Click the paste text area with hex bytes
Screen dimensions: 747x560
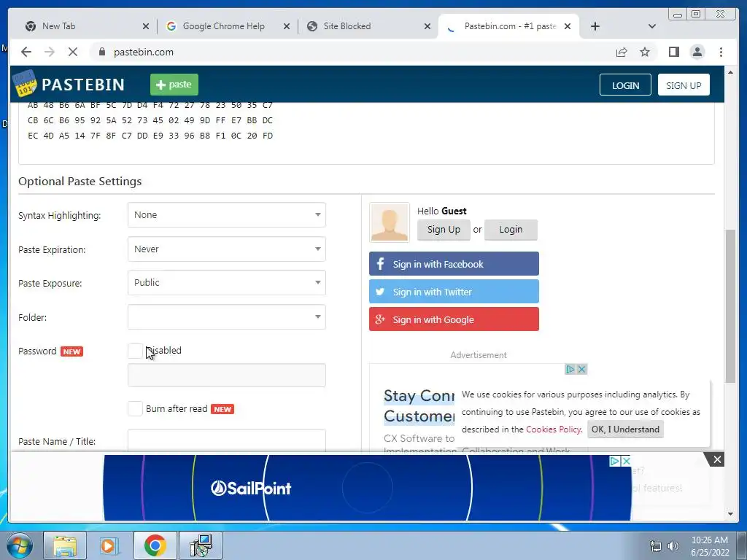click(x=366, y=133)
